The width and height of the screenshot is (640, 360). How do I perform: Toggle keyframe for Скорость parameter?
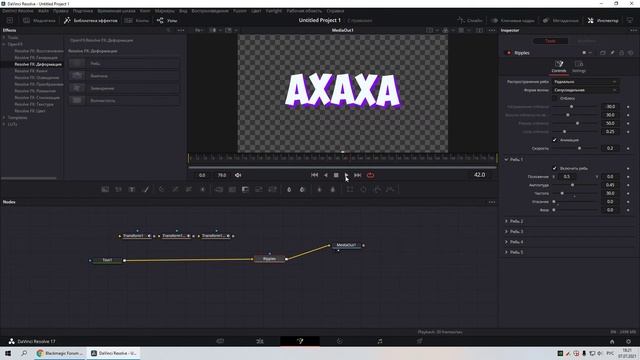[x=628, y=149]
